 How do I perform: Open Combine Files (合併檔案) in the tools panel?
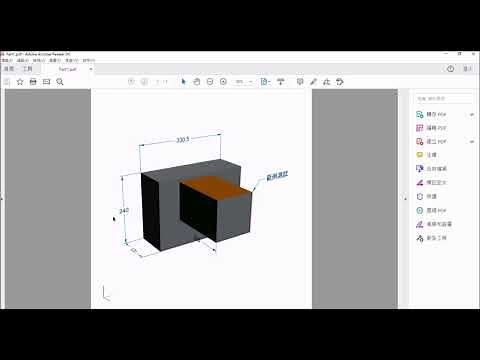[432, 169]
